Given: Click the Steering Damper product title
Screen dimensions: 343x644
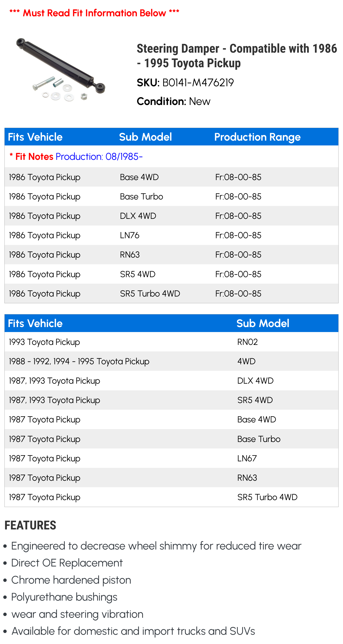Looking at the screenshot, I should point(236,56).
